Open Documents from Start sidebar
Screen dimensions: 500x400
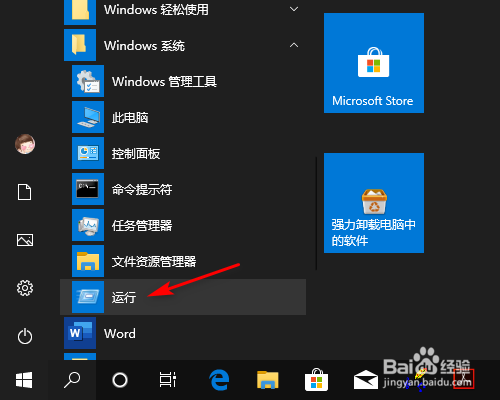[x=25, y=192]
